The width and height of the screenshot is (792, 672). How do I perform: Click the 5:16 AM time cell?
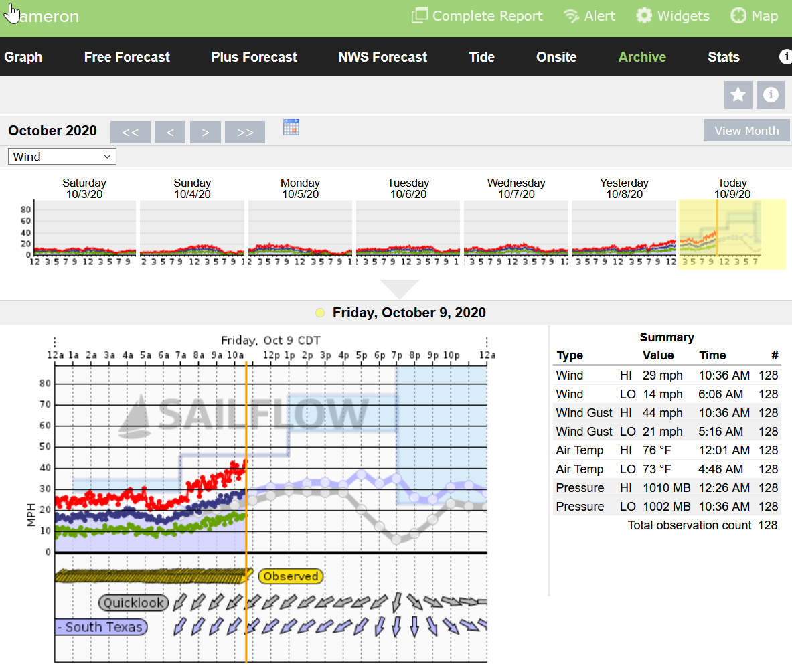click(x=721, y=432)
